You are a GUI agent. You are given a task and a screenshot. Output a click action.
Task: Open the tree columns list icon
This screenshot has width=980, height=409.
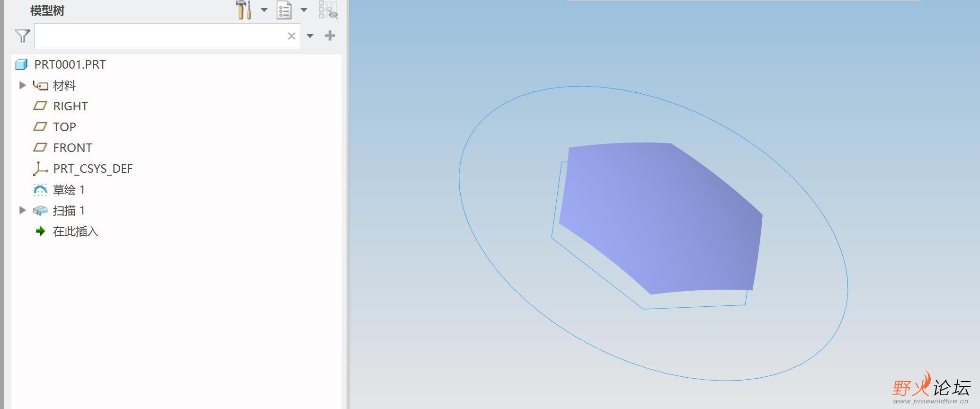[x=284, y=10]
